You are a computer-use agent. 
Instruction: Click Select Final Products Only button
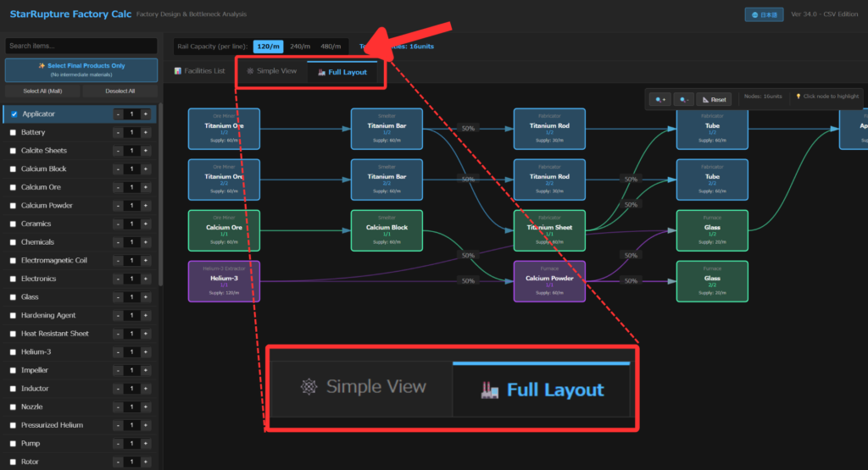point(81,69)
